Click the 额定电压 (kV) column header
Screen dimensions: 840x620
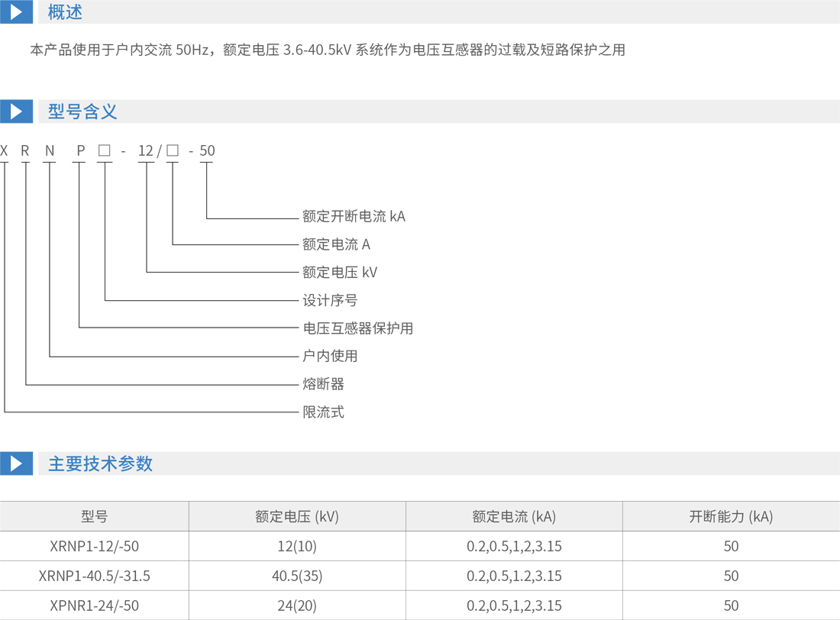coord(296,517)
